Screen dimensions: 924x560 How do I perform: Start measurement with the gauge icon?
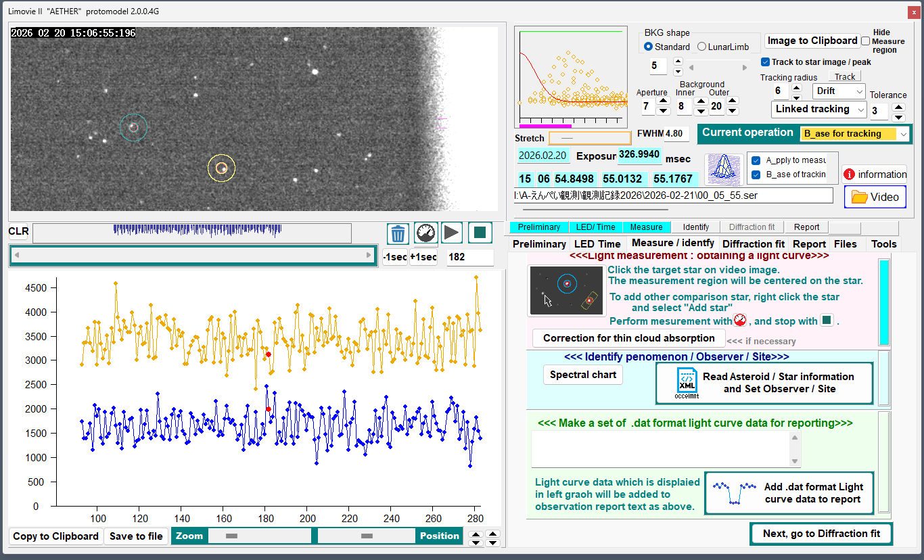tap(425, 233)
